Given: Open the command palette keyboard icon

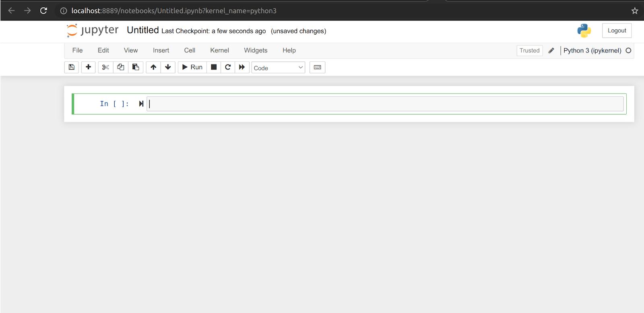Looking at the screenshot, I should [317, 67].
